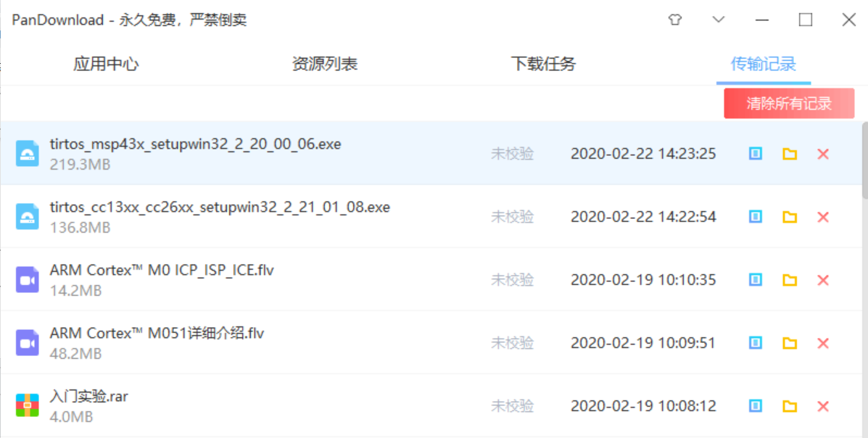Screen dimensions: 868x438
Task: Switch to the 资源列表 tab
Action: [x=325, y=65]
